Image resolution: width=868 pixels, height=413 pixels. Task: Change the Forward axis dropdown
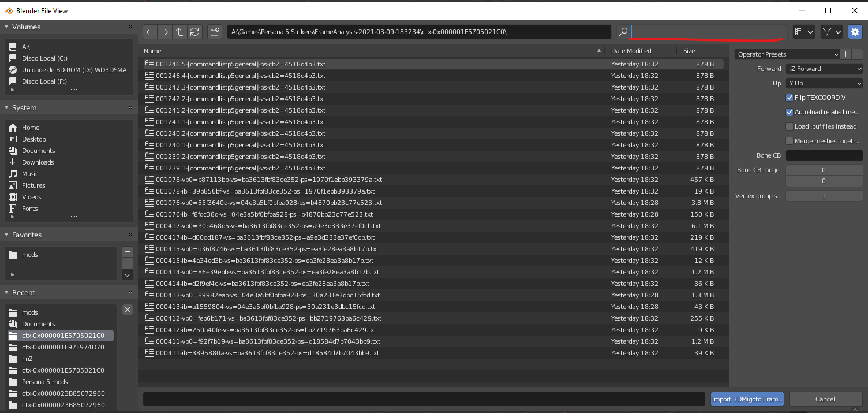(824, 69)
